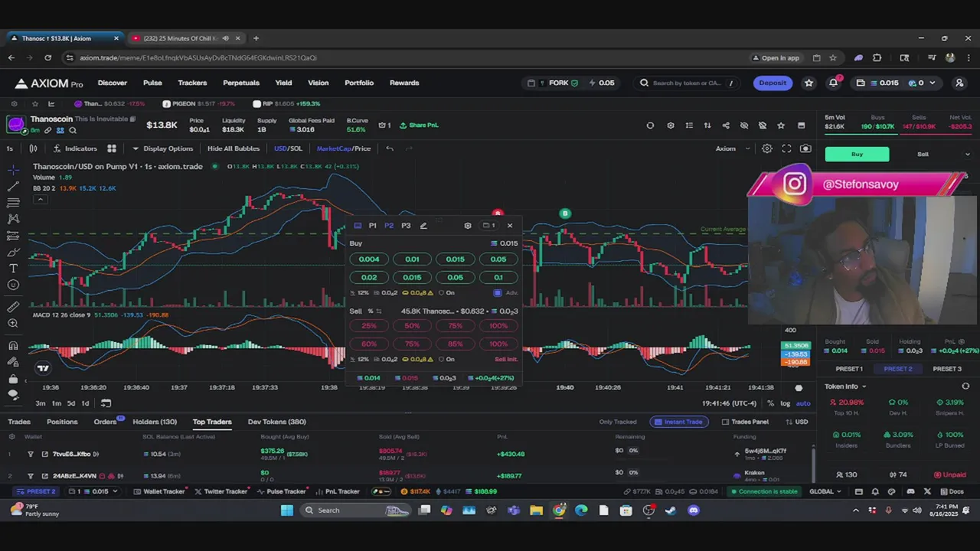Expand the wallet balance dropdown in header
The width and height of the screenshot is (980, 551).
[934, 83]
